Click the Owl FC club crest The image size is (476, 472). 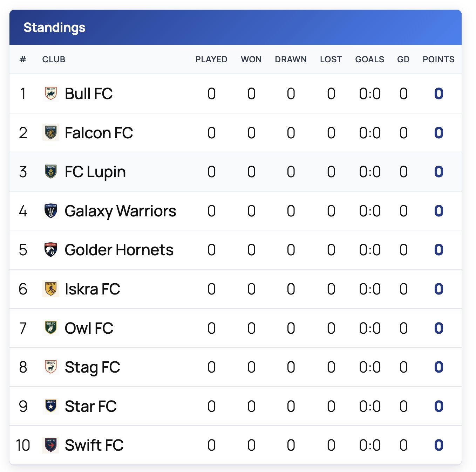coord(51,328)
